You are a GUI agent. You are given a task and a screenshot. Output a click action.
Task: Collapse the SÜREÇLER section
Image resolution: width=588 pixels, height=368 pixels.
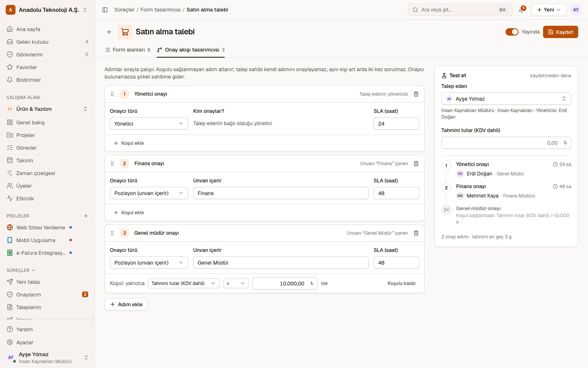coord(21,270)
